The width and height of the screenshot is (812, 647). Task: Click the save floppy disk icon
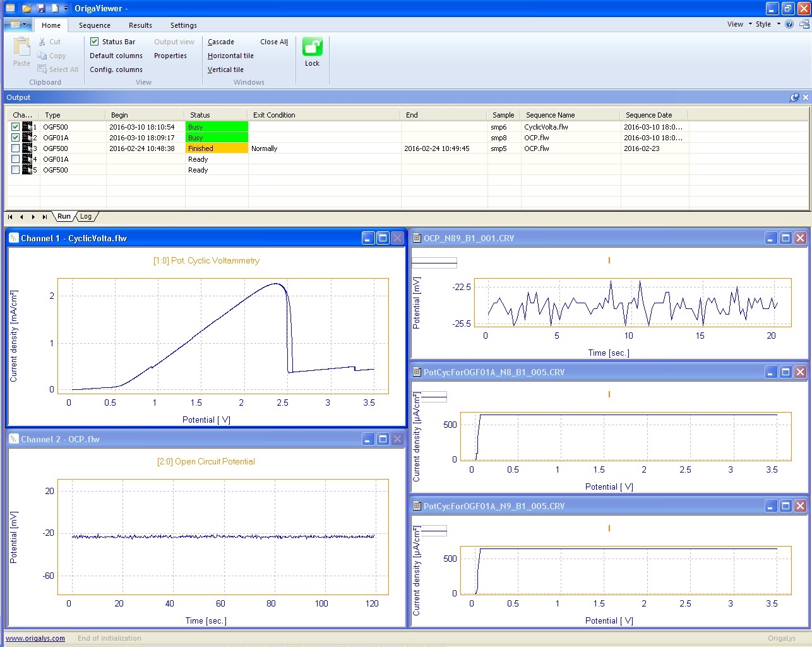41,8
